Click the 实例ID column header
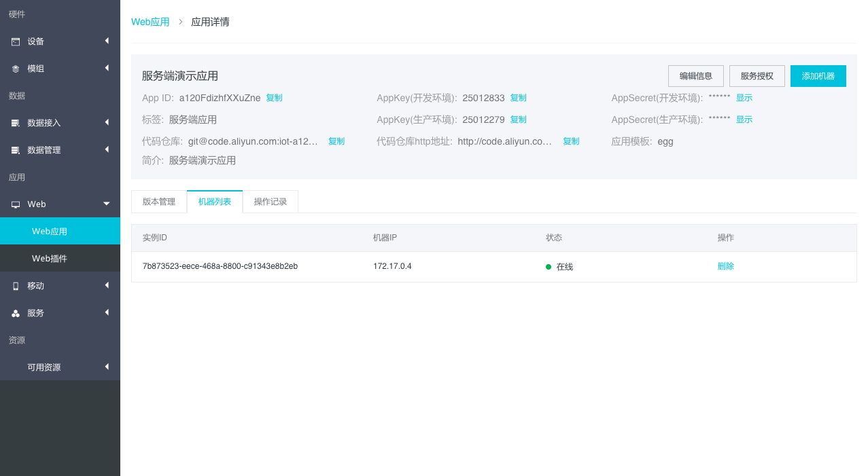This screenshot has width=868, height=476. tap(155, 238)
